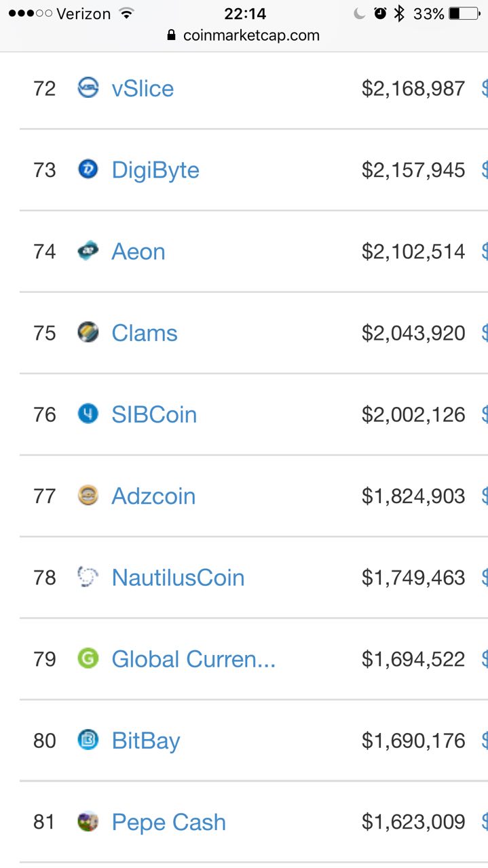Open the NautilusCoin link

click(178, 578)
